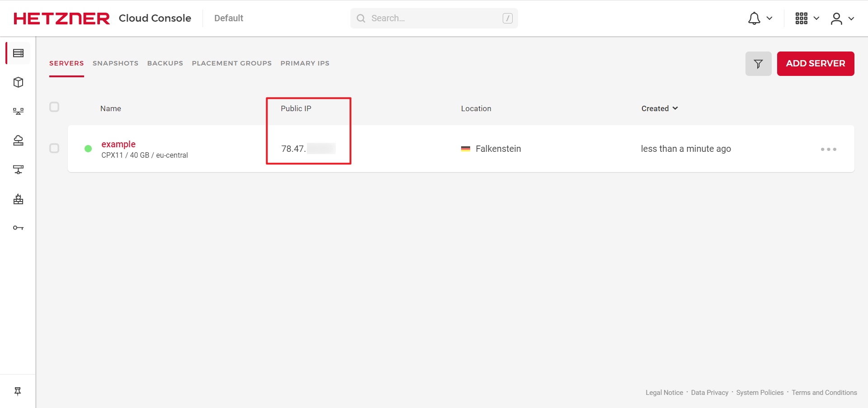Open the example server's three-dot menu
Image resolution: width=868 pixels, height=408 pixels.
[x=828, y=149]
